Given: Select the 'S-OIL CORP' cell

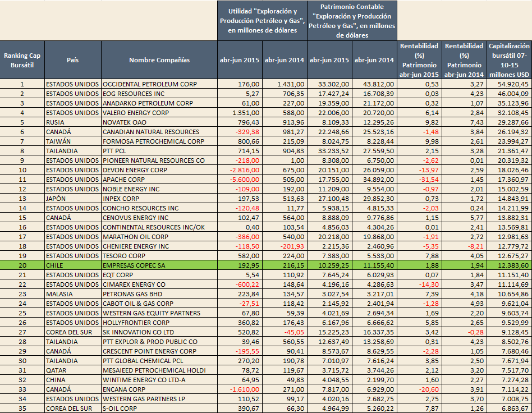Looking at the screenshot, I should [159, 409].
